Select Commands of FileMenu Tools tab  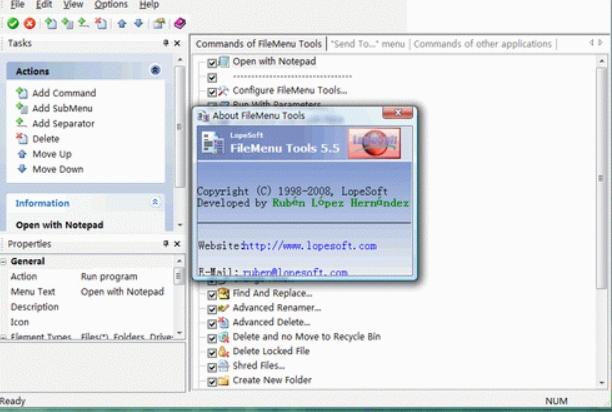pos(258,44)
